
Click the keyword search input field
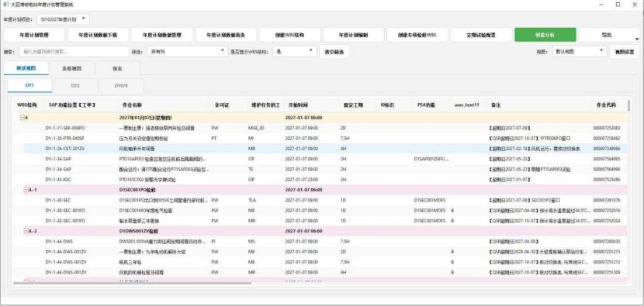pyautogui.click(x=74, y=52)
